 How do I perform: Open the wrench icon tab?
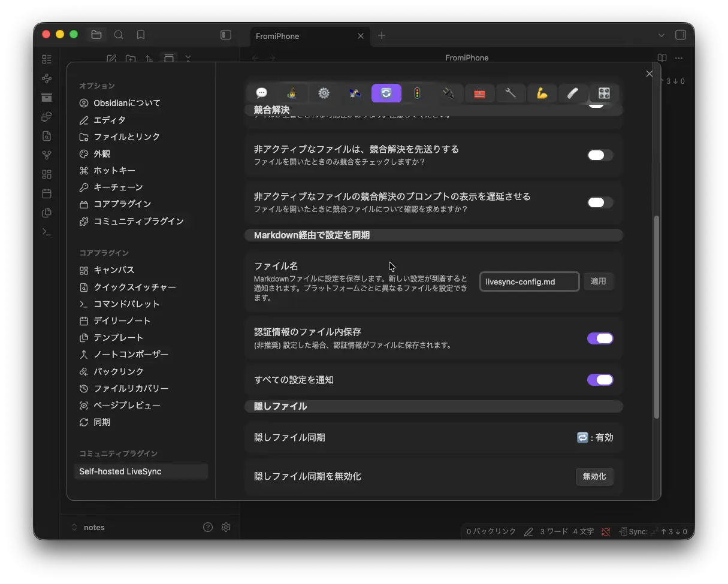pyautogui.click(x=510, y=93)
